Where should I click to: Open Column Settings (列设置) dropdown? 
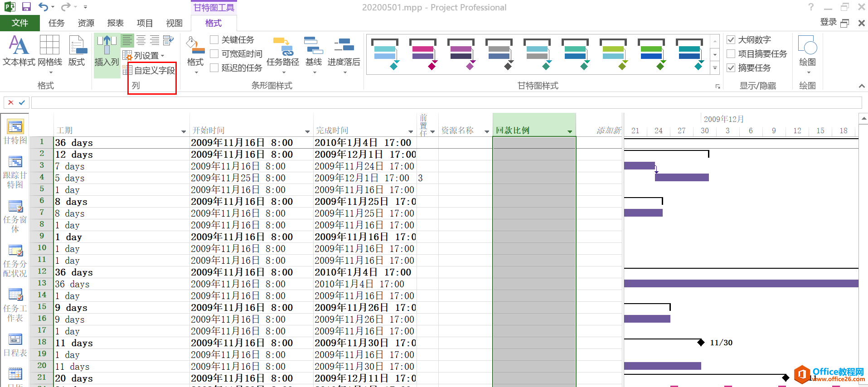tap(144, 56)
